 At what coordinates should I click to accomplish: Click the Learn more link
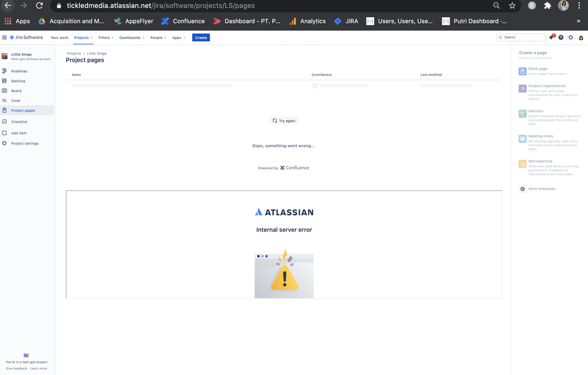[x=39, y=369]
